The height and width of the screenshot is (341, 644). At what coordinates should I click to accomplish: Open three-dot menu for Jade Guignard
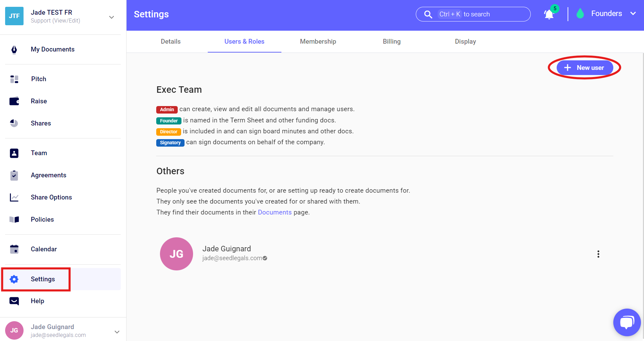coord(598,254)
